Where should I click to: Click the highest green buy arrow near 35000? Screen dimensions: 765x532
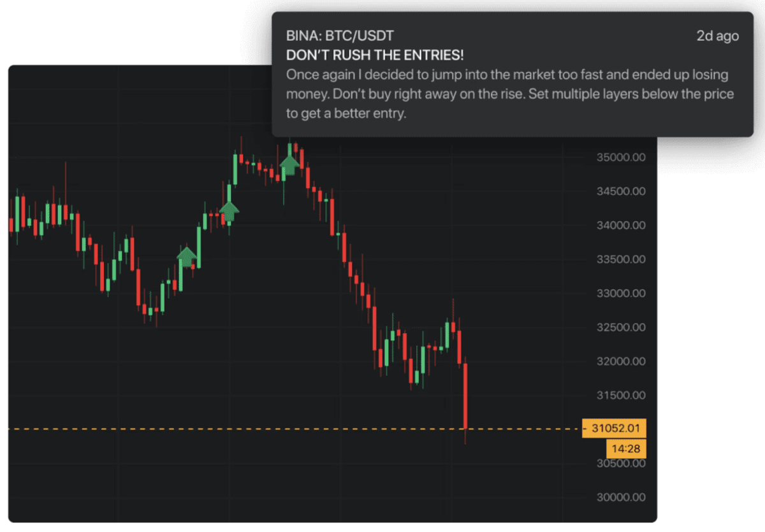[289, 165]
